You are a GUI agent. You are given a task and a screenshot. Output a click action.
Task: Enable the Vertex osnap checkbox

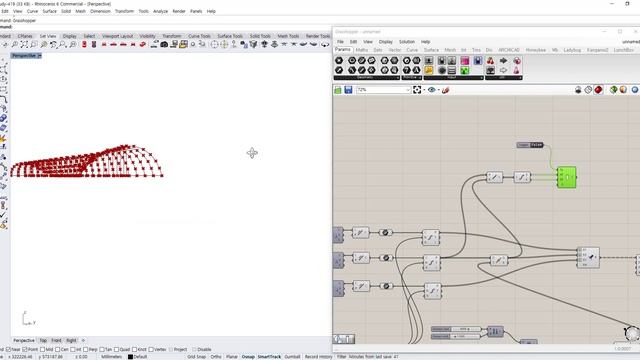[151, 349]
